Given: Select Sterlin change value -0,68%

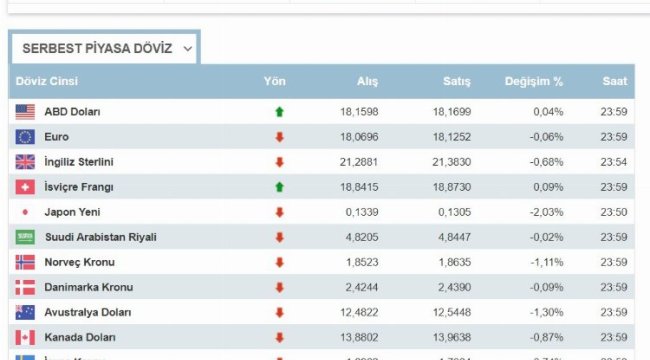Looking at the screenshot, I should coord(546,162).
